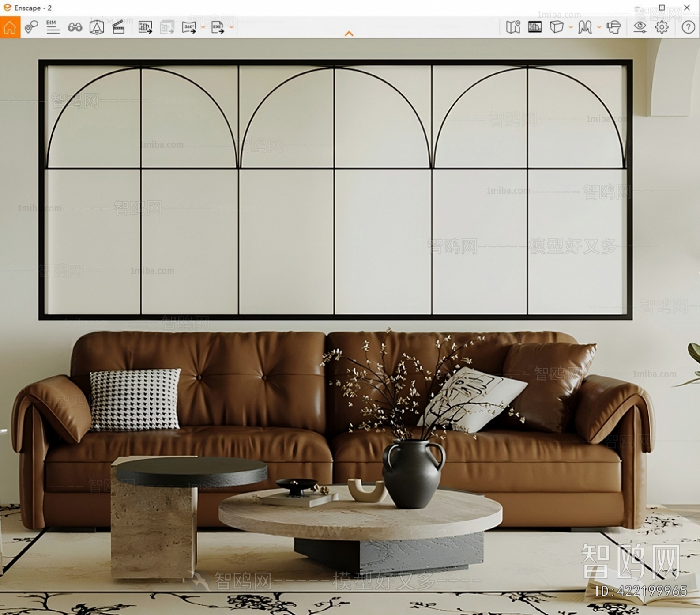
Task: Open View Management binoculars icon
Action: point(75,27)
